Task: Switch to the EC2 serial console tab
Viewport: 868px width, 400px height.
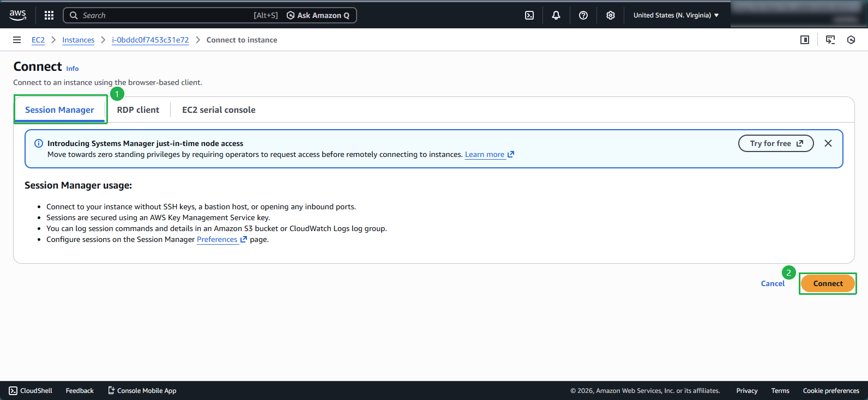Action: (219, 110)
